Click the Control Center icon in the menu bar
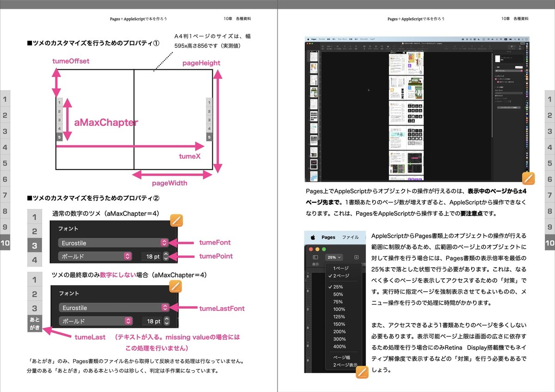555x392 pixels. coord(518,39)
